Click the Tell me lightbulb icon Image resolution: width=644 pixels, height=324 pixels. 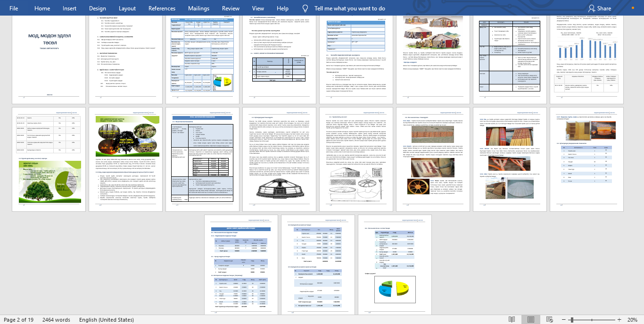[x=305, y=8]
